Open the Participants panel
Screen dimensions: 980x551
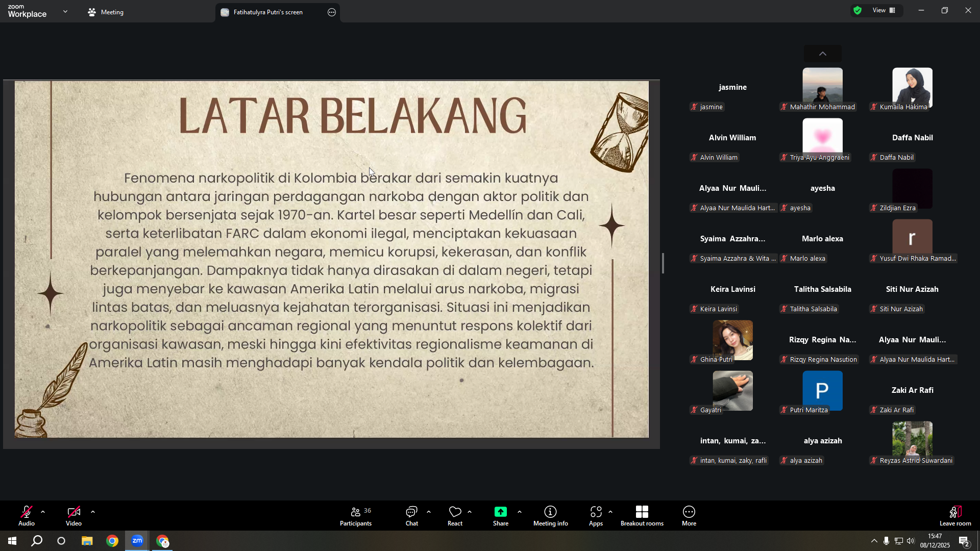(356, 516)
